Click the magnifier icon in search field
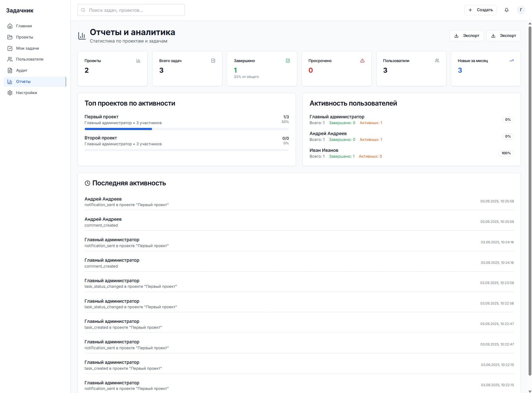532x393 pixels. pyautogui.click(x=83, y=10)
